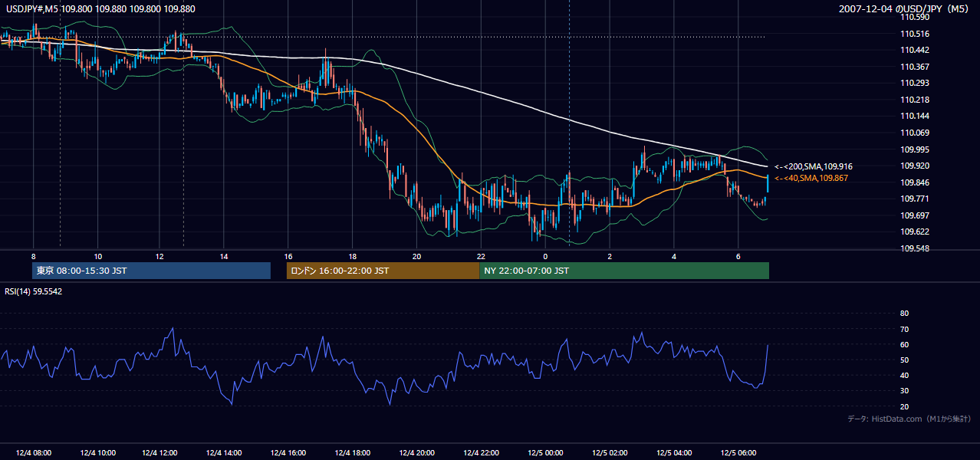Click price axis value 110.516
980x460 pixels.
pyautogui.click(x=916, y=34)
